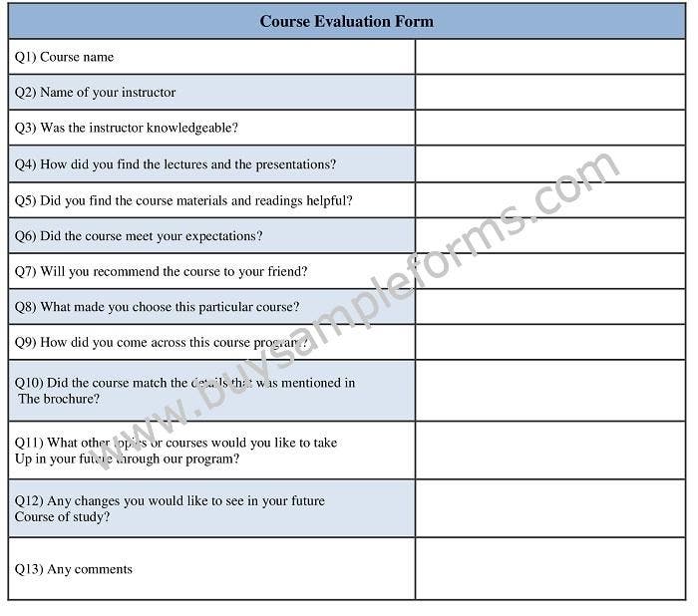Click answer cell for Q11 future topics
698x616 pixels.
click(x=550, y=451)
